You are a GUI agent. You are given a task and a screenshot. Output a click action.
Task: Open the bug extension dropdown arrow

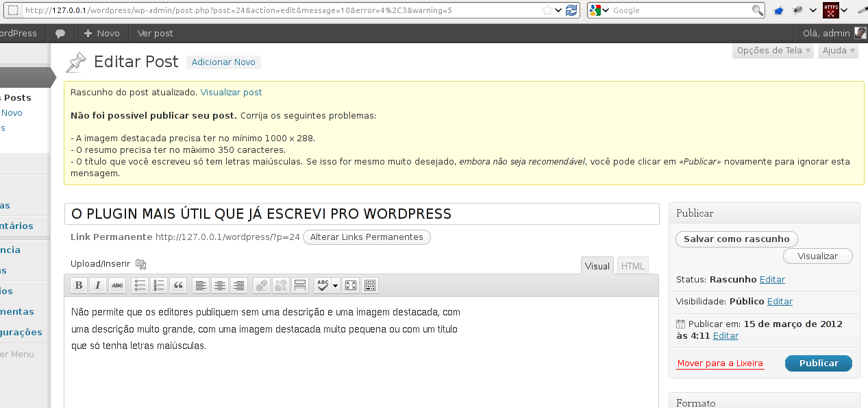813,10
